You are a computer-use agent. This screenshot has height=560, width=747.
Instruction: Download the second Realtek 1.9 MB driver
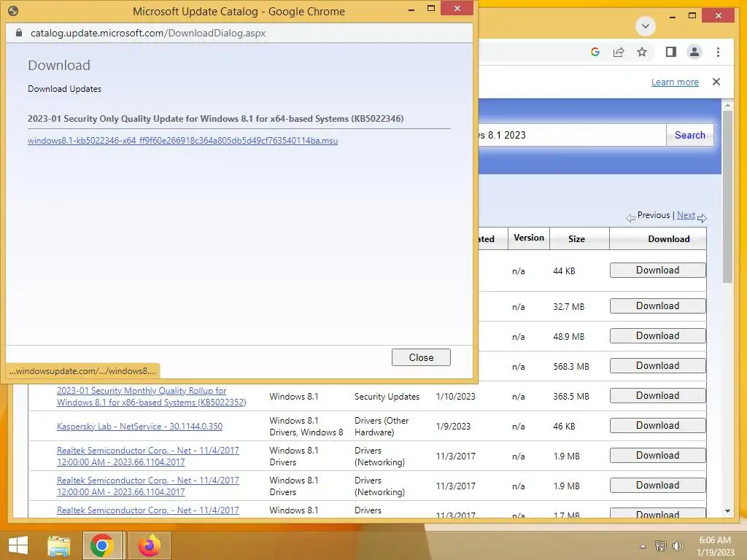tap(657, 485)
